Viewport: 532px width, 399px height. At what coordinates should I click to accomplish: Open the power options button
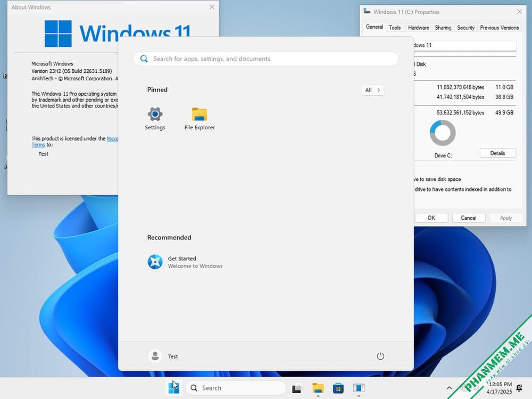[380, 356]
